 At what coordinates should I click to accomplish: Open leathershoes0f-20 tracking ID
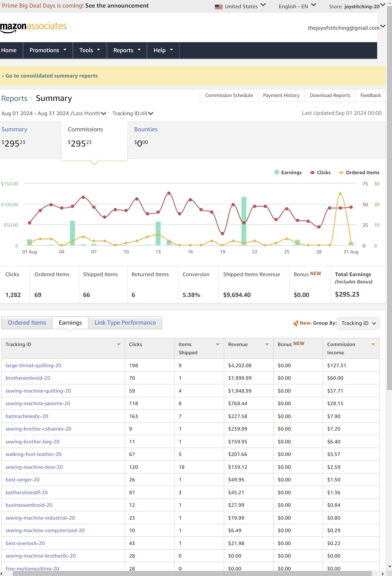pyautogui.click(x=27, y=493)
